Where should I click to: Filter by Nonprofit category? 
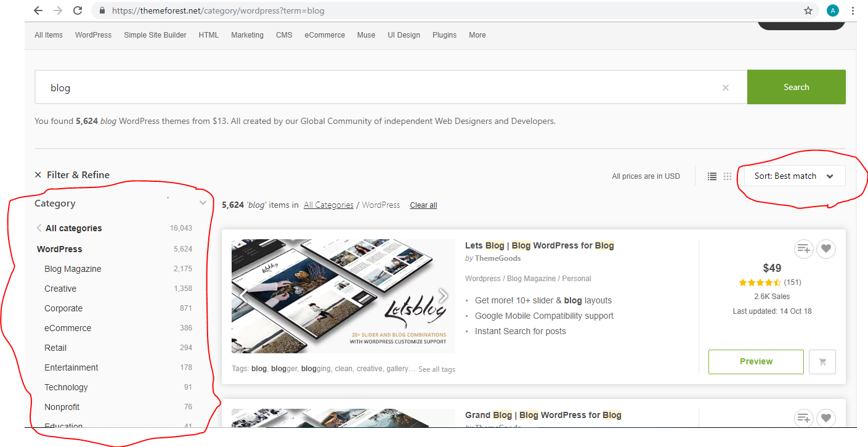(x=62, y=407)
